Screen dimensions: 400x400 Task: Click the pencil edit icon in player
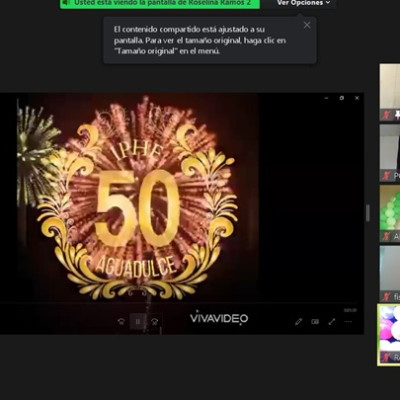coord(298,322)
